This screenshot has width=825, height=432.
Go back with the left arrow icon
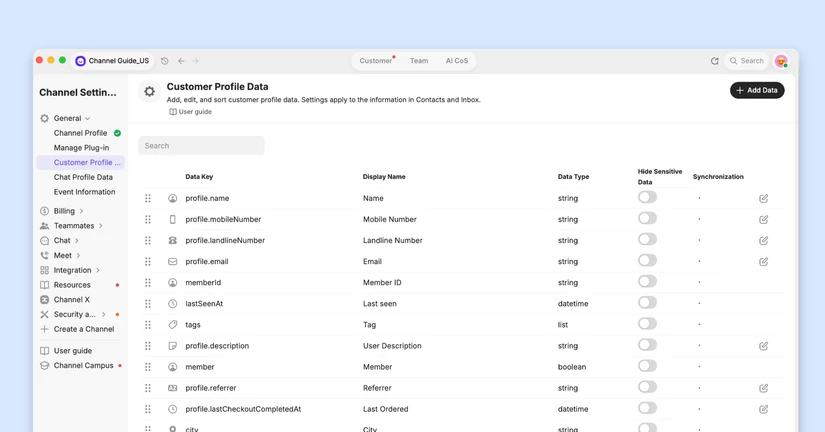pos(181,61)
